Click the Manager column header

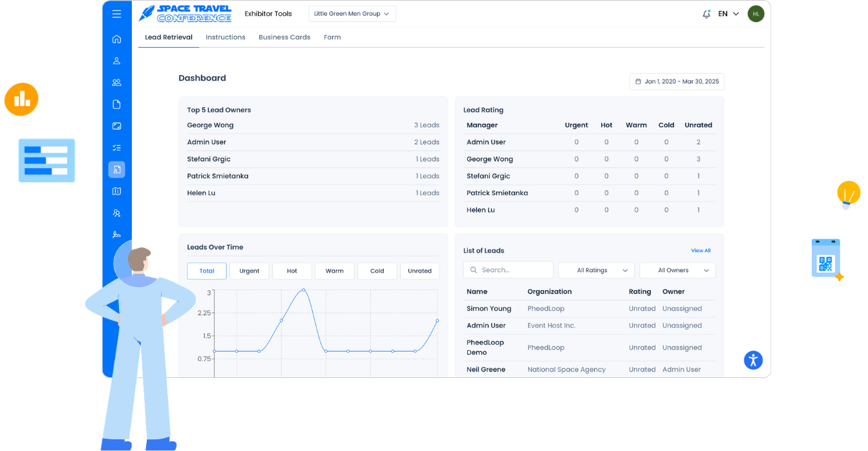(x=482, y=125)
